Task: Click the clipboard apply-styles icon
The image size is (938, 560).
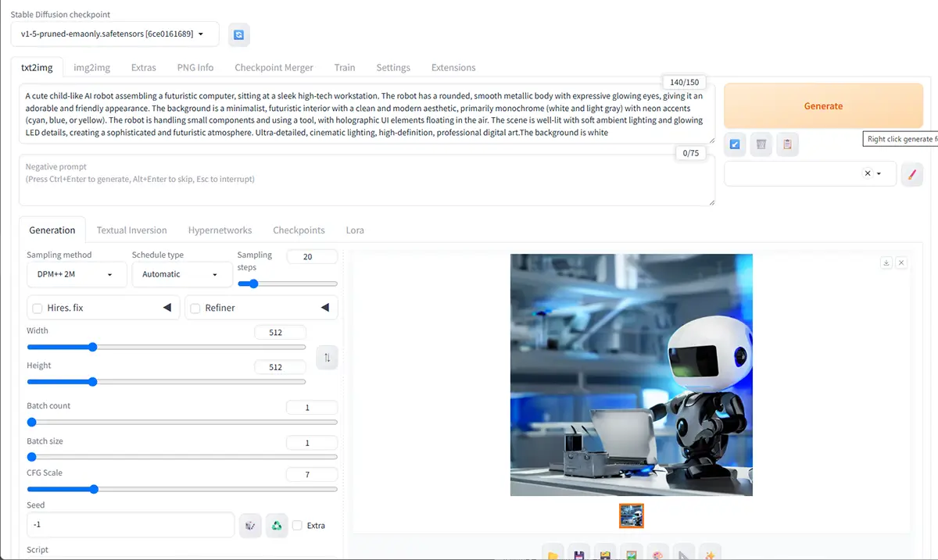Action: (x=787, y=144)
